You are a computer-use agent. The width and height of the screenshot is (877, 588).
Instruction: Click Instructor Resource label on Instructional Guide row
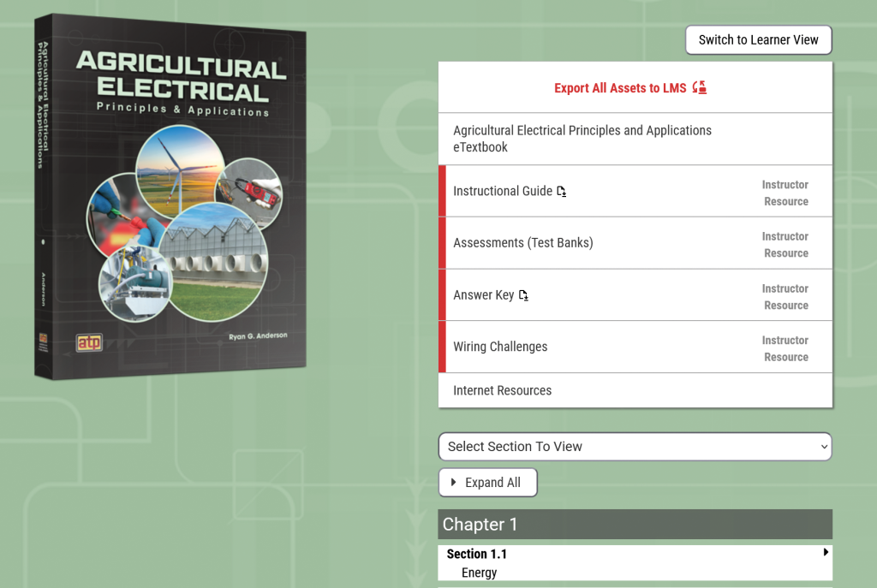tap(785, 193)
